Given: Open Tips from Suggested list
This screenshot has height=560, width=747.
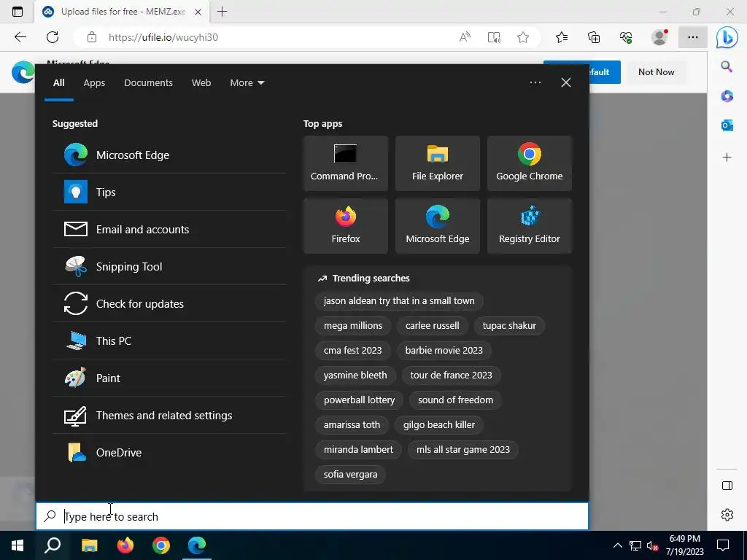Looking at the screenshot, I should [169, 192].
